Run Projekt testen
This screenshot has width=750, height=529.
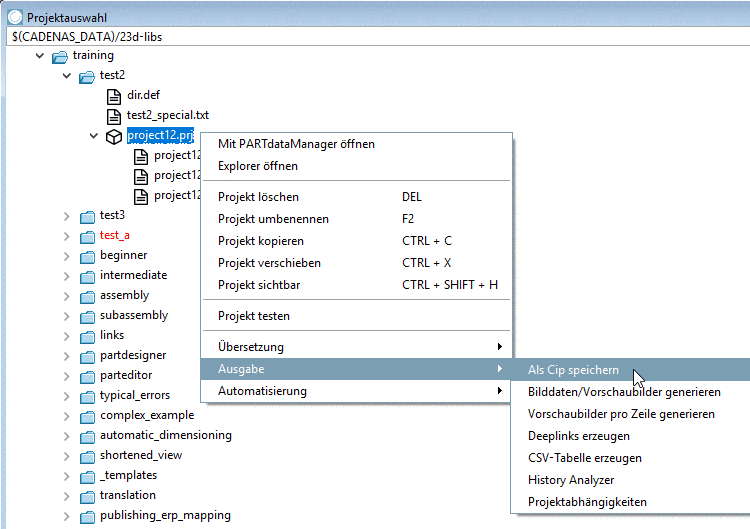click(356, 316)
